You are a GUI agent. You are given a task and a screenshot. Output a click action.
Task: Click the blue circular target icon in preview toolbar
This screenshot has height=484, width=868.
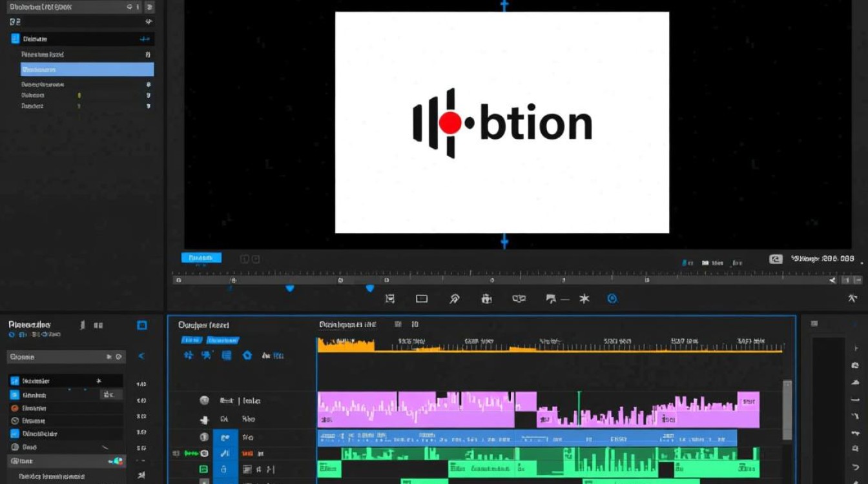pyautogui.click(x=612, y=299)
